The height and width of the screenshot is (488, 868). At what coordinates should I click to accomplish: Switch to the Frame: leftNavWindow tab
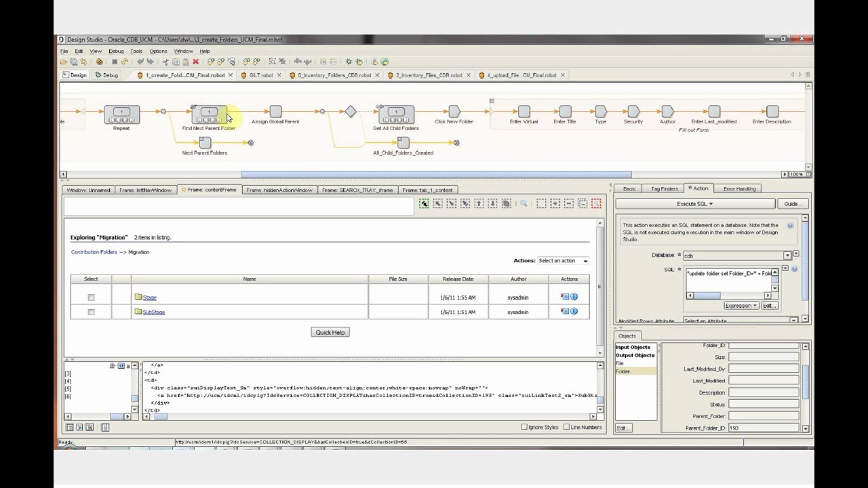tap(145, 190)
